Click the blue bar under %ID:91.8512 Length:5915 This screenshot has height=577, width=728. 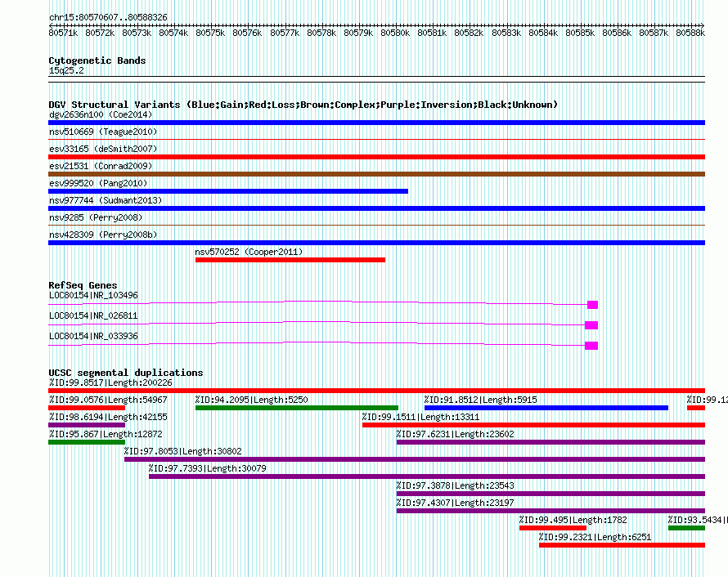click(546, 408)
